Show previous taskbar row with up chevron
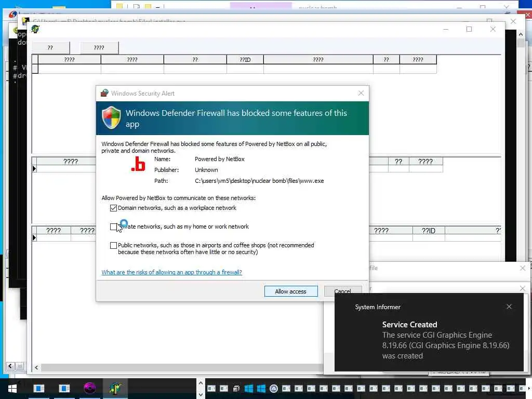Image resolution: width=532 pixels, height=399 pixels. [201, 383]
